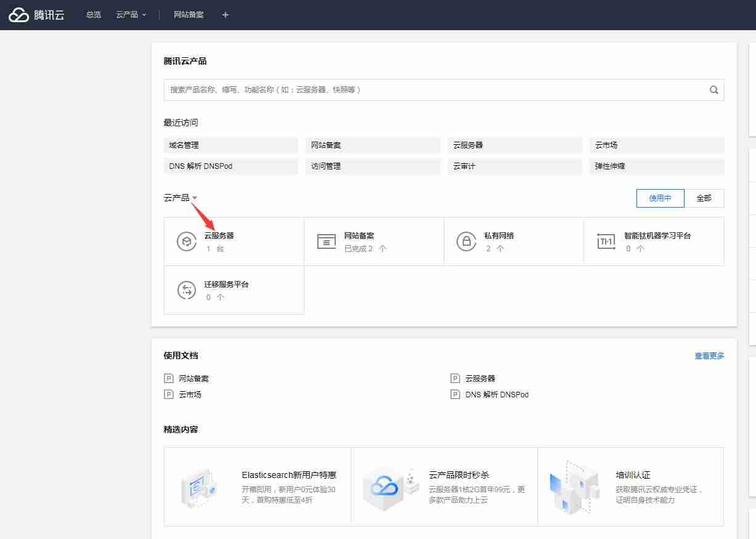756x539 pixels.
Task: Open 培训认证 illustration
Action: (x=574, y=487)
